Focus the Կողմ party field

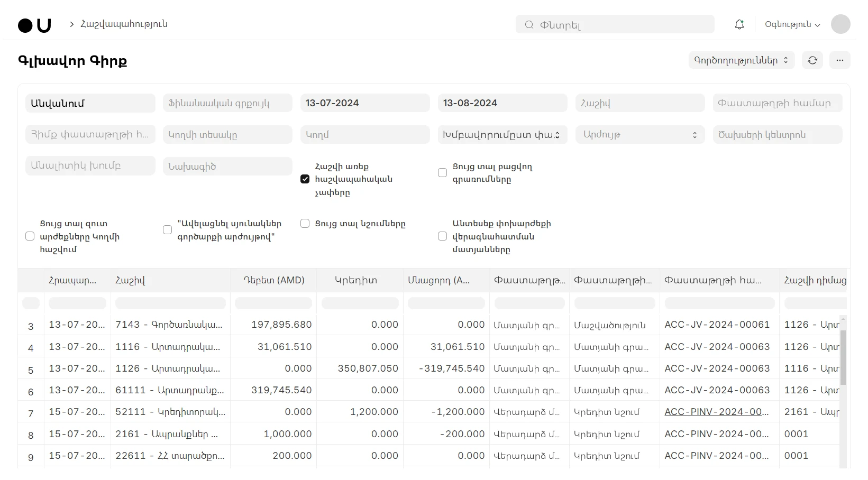(365, 135)
